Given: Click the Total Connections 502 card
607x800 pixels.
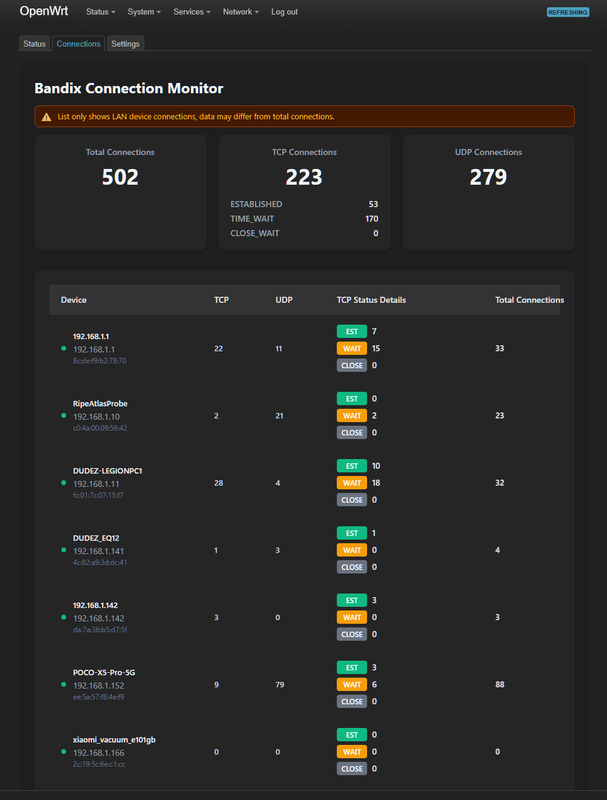Looking at the screenshot, I should click(x=120, y=192).
